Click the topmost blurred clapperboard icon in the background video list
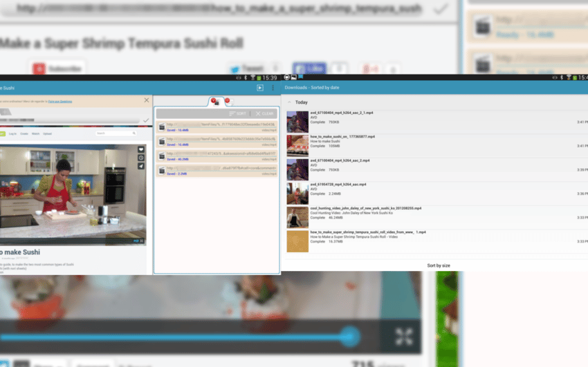The image size is (588, 367). tap(482, 26)
